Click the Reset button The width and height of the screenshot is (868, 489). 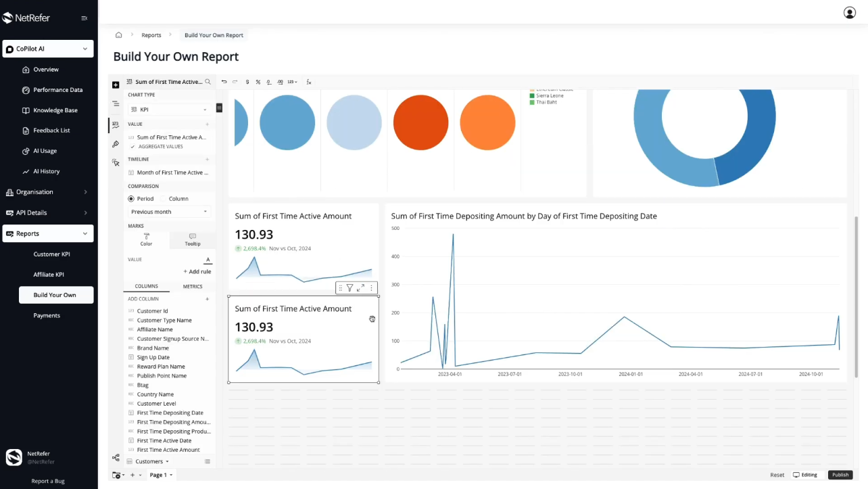point(777,475)
